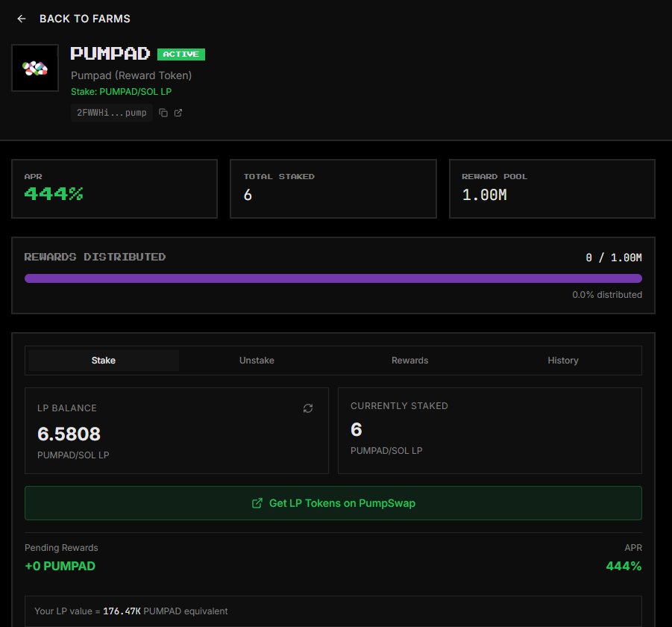Click the +0 PUMPAD pending rewards
This screenshot has width=672, height=627.
pos(60,566)
